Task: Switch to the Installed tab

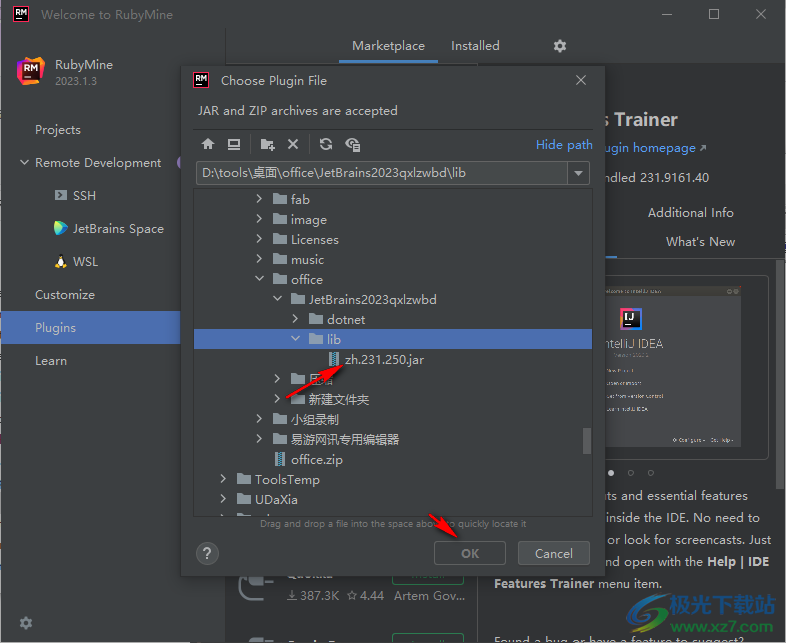Action: 475,46
